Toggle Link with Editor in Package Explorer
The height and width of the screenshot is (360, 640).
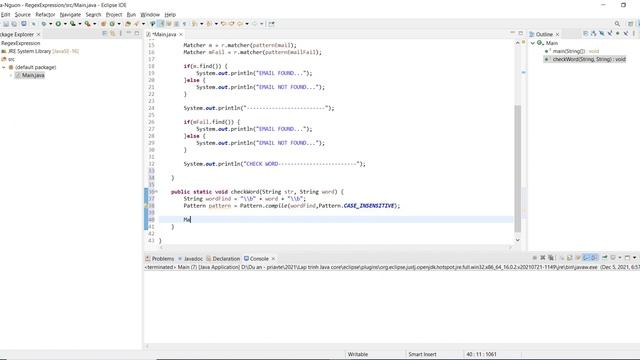(113, 33)
